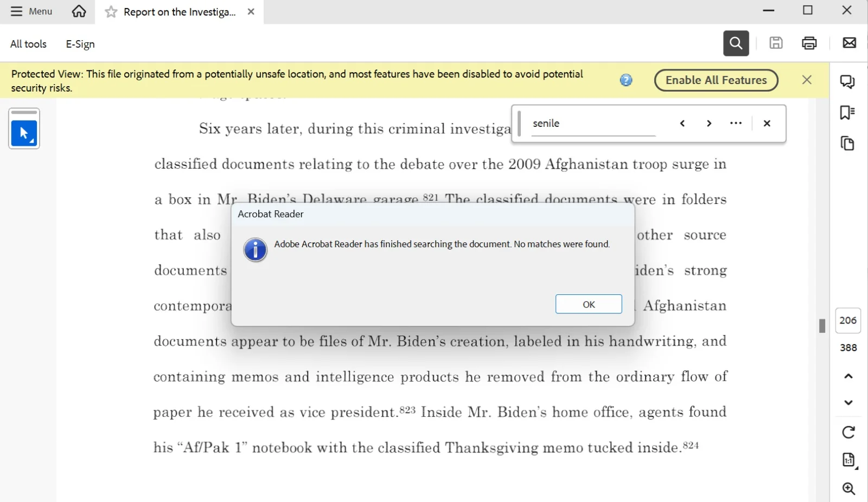Click Enable All Features
Screen dimensions: 868x502
pos(716,80)
